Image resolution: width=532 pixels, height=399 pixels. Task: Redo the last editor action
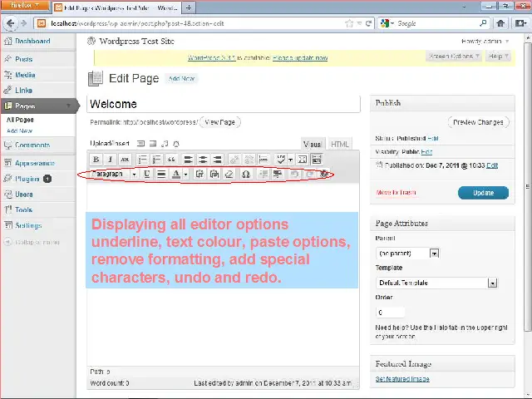309,174
